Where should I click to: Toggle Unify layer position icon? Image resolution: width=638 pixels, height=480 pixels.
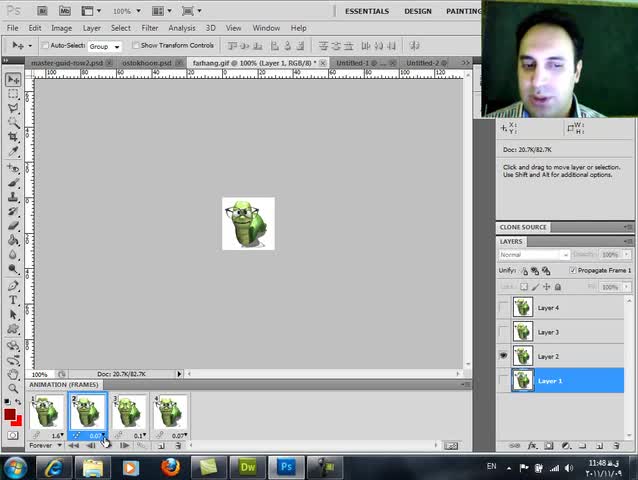click(524, 271)
